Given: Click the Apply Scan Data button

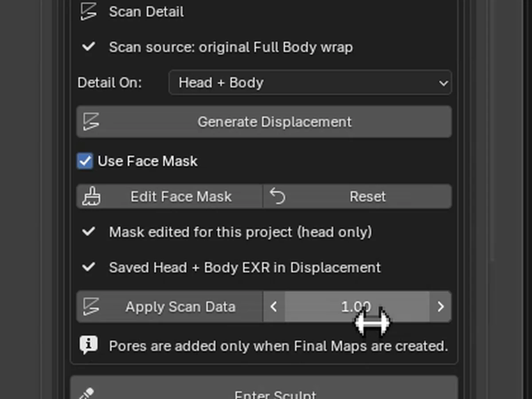Looking at the screenshot, I should click(169, 307).
